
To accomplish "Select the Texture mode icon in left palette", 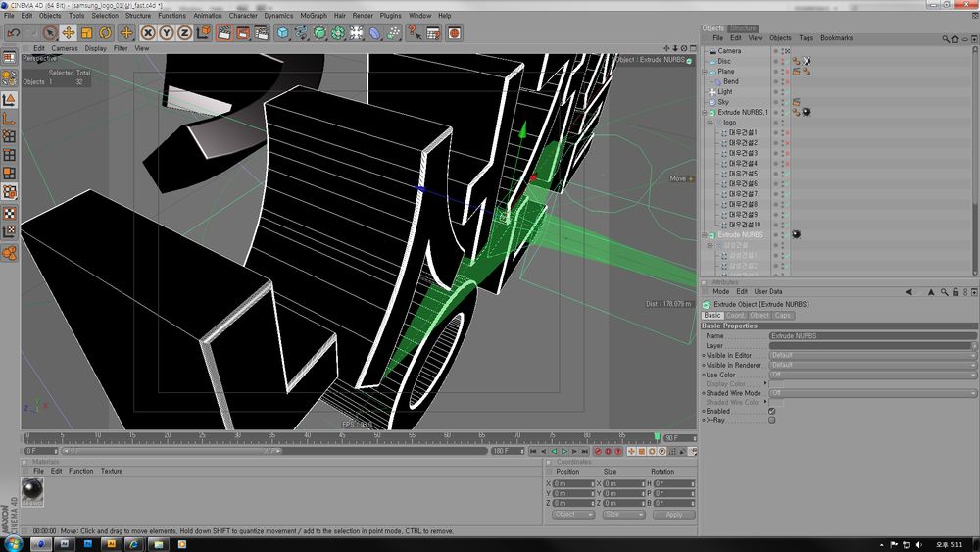I will (x=10, y=213).
